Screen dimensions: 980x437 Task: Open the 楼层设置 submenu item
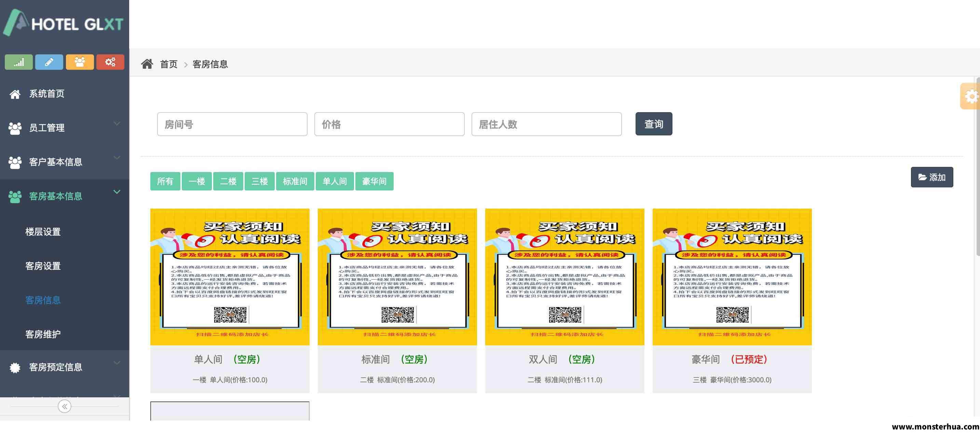pyautogui.click(x=43, y=232)
